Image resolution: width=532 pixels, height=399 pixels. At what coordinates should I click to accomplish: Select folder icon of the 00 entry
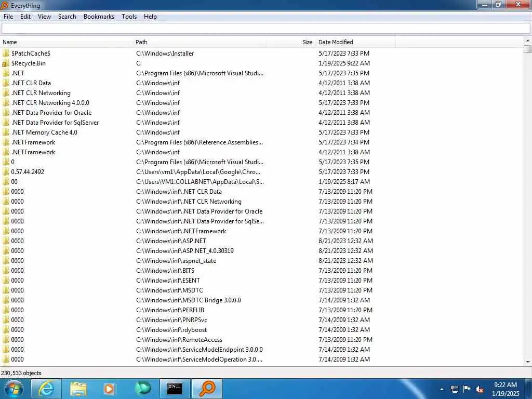tap(6, 181)
